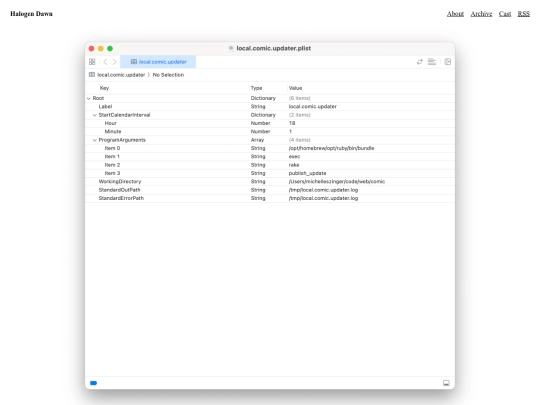Click the blue filter tag icon at bottom
Screen dimensions: 540x405
[x=93, y=383]
